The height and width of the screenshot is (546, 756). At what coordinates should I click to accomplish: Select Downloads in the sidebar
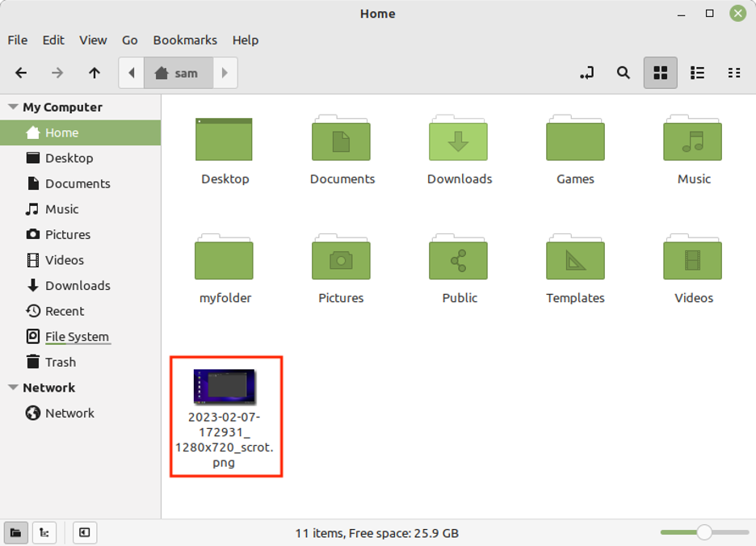tap(81, 286)
